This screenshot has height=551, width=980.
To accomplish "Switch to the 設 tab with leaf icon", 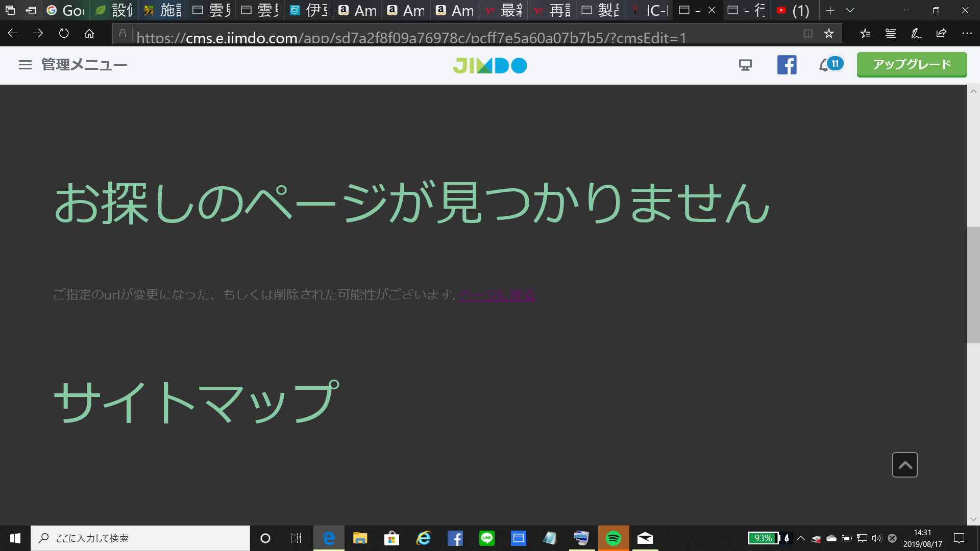I will [x=115, y=10].
